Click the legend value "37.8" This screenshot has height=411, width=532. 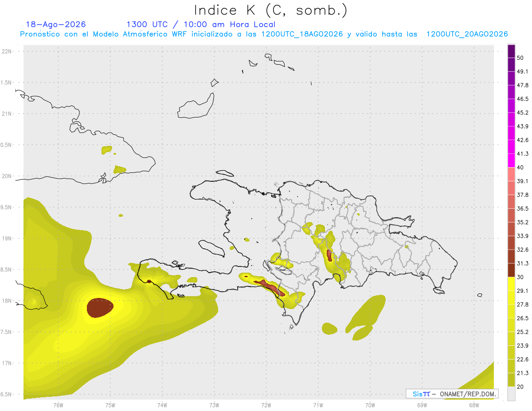coord(523,195)
